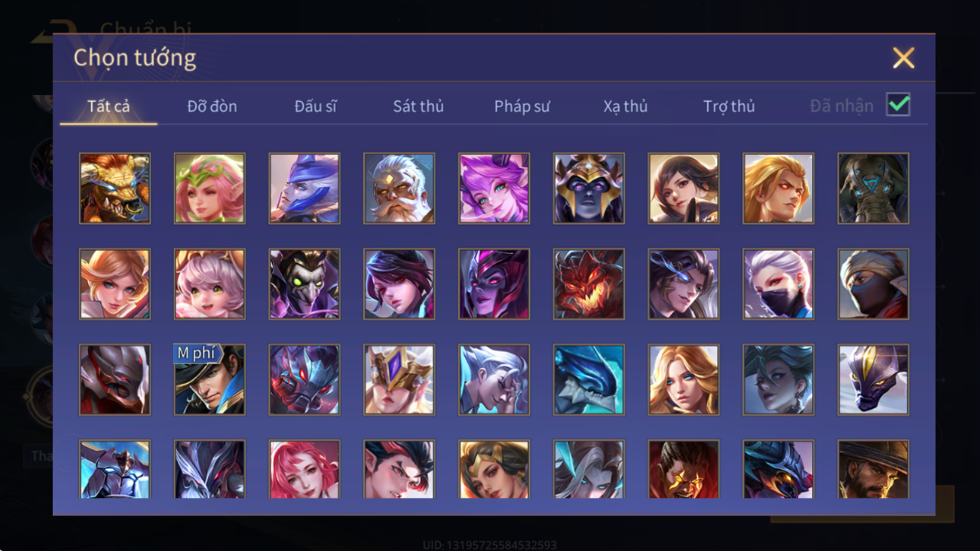Close the Chọn tướng dialog
Image resolution: width=980 pixels, height=551 pixels.
[903, 58]
